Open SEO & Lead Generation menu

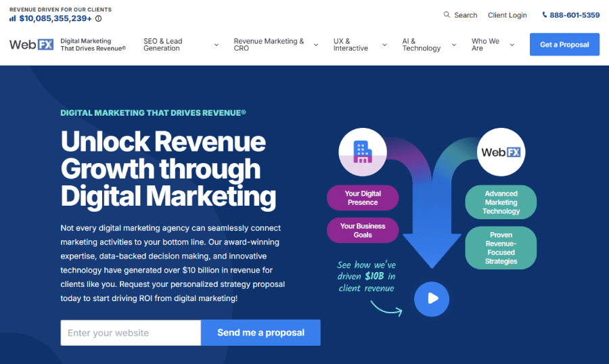(162, 45)
